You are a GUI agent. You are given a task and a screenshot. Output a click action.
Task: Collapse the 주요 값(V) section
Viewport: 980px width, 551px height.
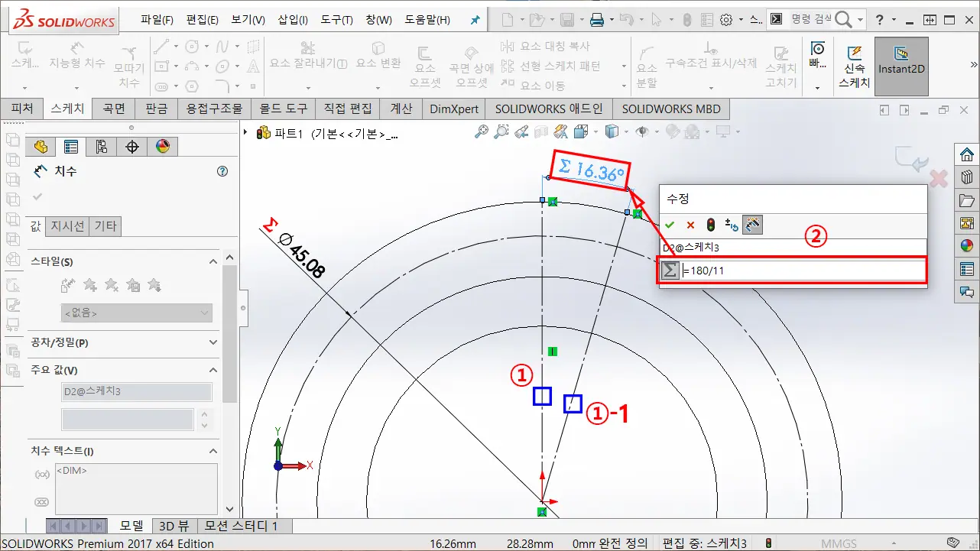213,370
